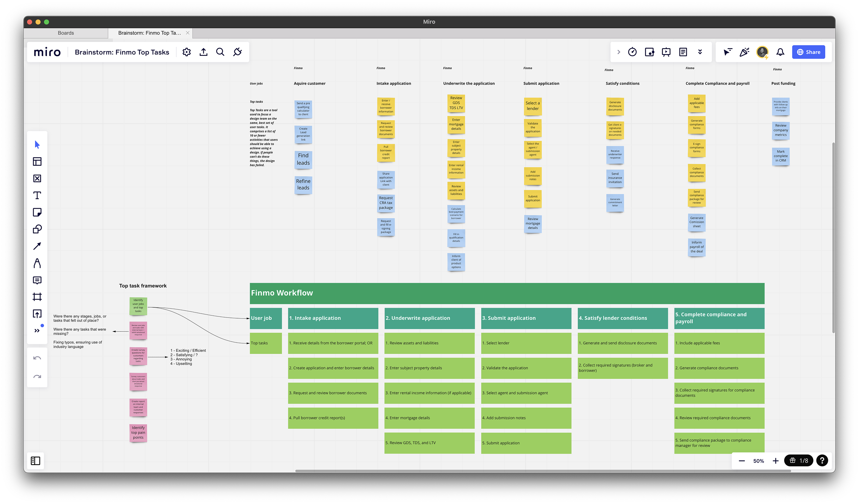The height and width of the screenshot is (504, 859).
Task: Select the text tool in toolbar
Action: pyautogui.click(x=37, y=195)
